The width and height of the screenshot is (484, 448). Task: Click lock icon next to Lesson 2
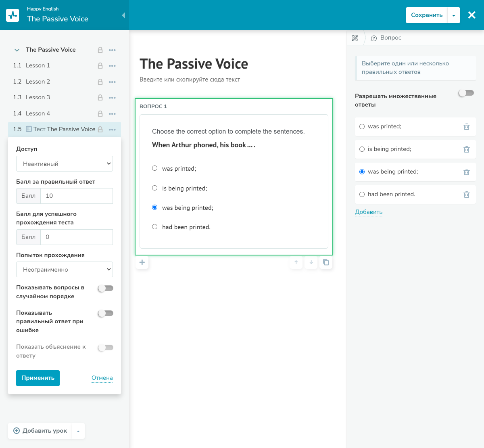click(100, 82)
